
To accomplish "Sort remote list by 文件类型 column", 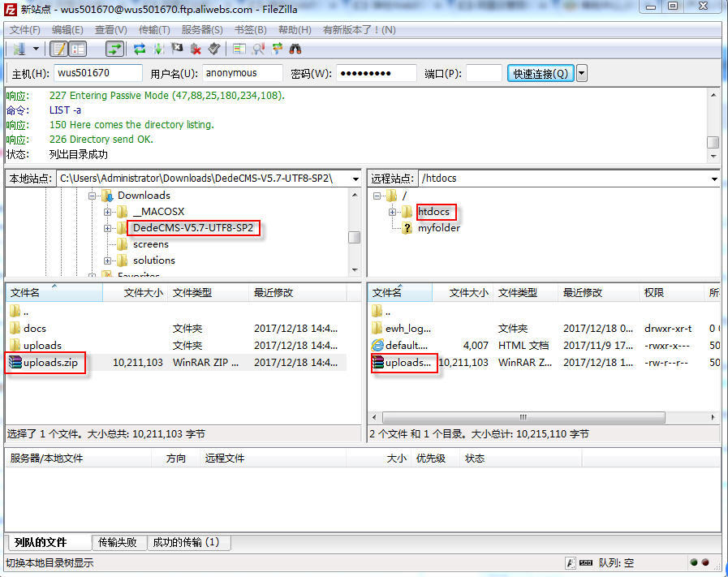I will coord(525,293).
